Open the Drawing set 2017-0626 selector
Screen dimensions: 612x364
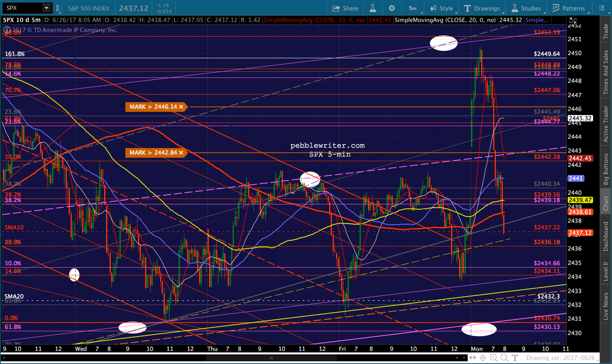tap(560, 358)
